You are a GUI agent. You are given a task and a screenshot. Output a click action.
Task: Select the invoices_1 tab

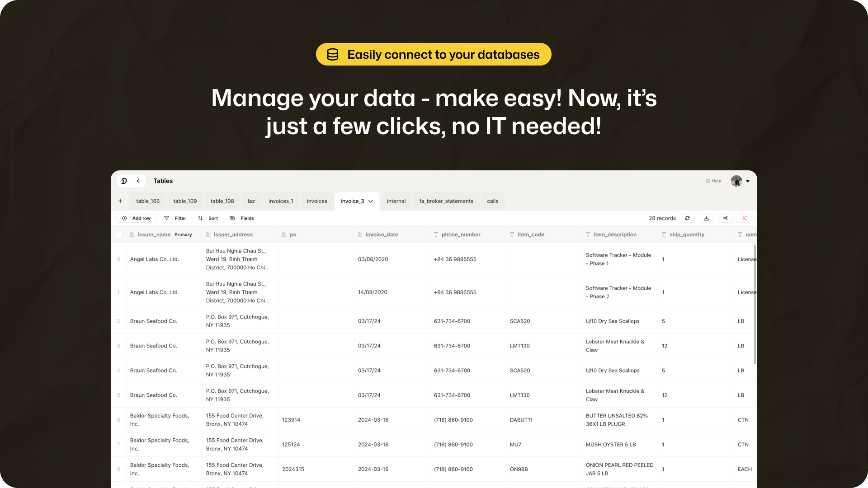click(x=280, y=201)
